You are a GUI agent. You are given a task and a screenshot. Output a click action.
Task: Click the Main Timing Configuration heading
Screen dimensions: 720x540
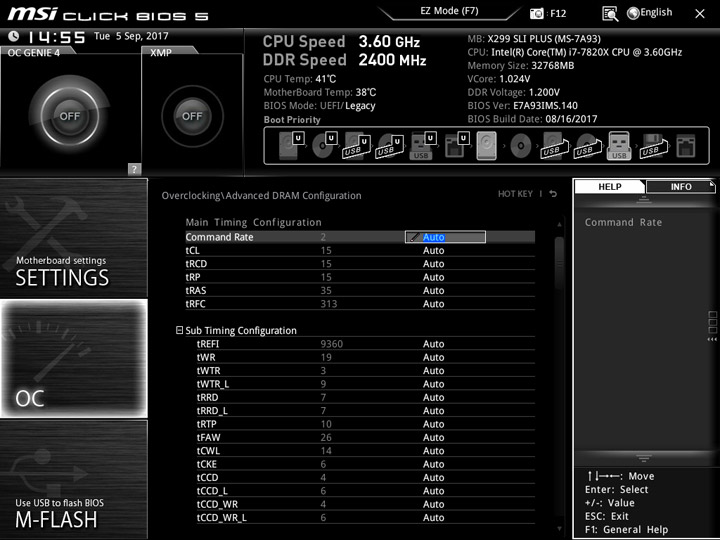(253, 222)
